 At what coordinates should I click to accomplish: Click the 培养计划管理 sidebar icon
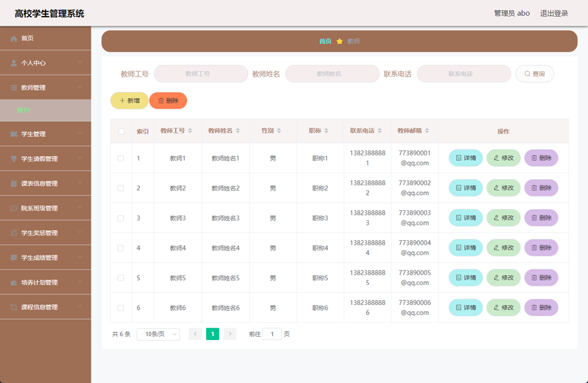[14, 282]
